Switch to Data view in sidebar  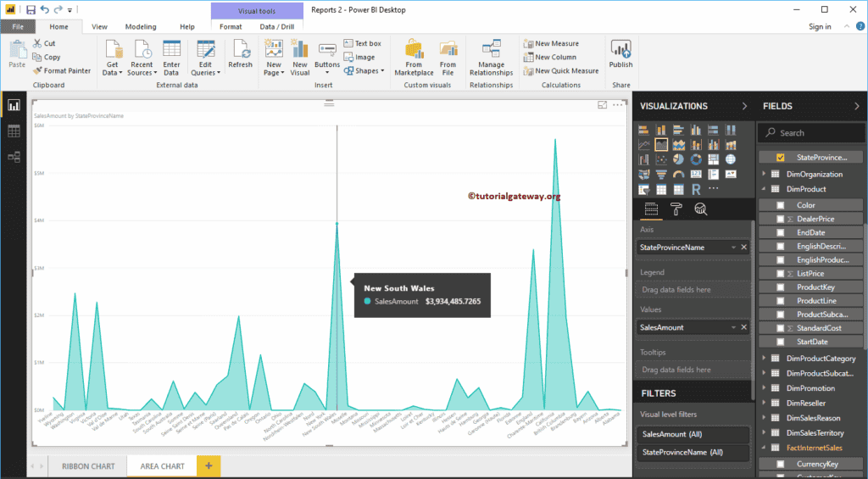tap(14, 131)
